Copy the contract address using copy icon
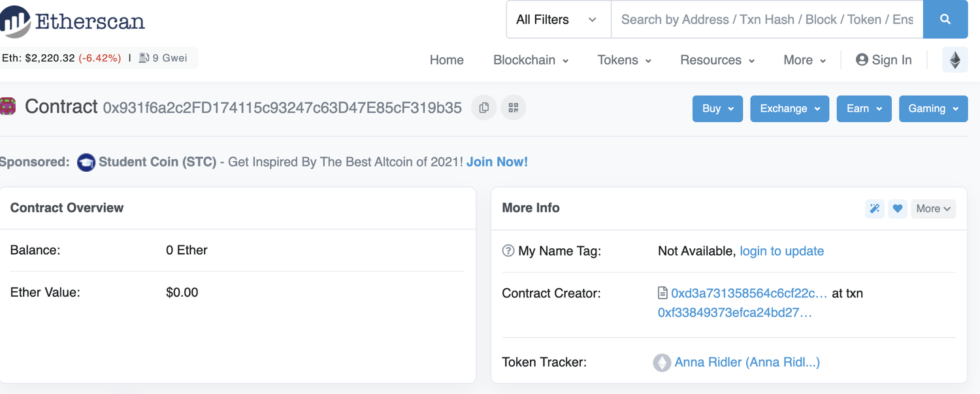 click(483, 107)
